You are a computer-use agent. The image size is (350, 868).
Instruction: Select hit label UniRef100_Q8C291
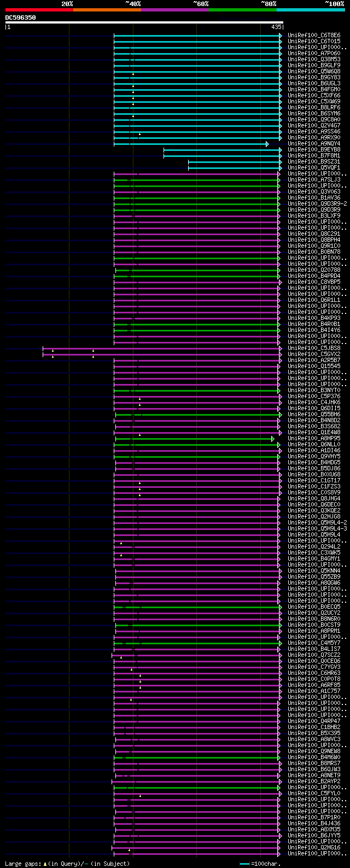314,234
